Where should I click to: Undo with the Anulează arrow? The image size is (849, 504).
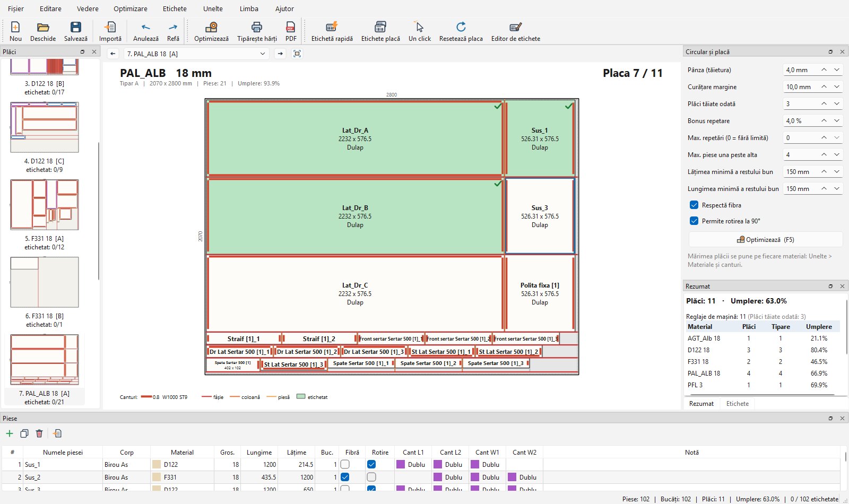(x=146, y=27)
